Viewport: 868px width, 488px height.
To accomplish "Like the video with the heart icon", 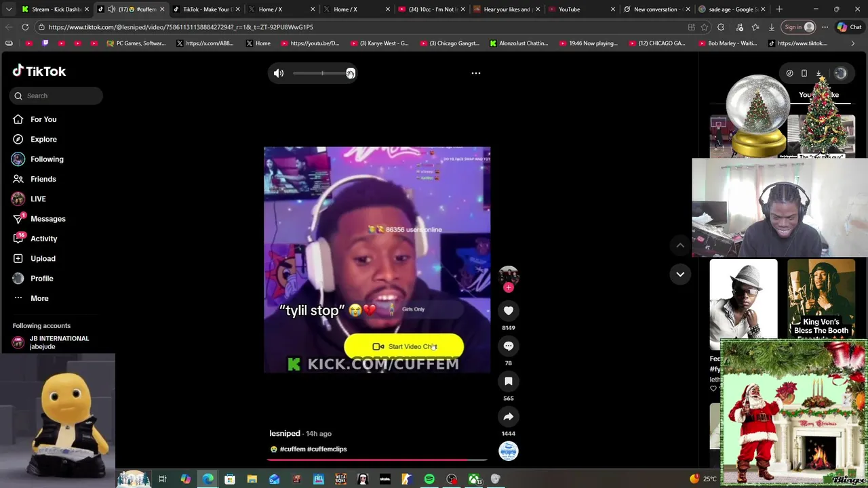I will (x=509, y=310).
